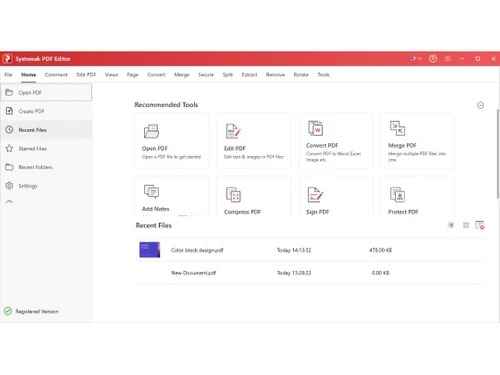Switch Recent Files to list view
500x375 pixels.
click(451, 225)
